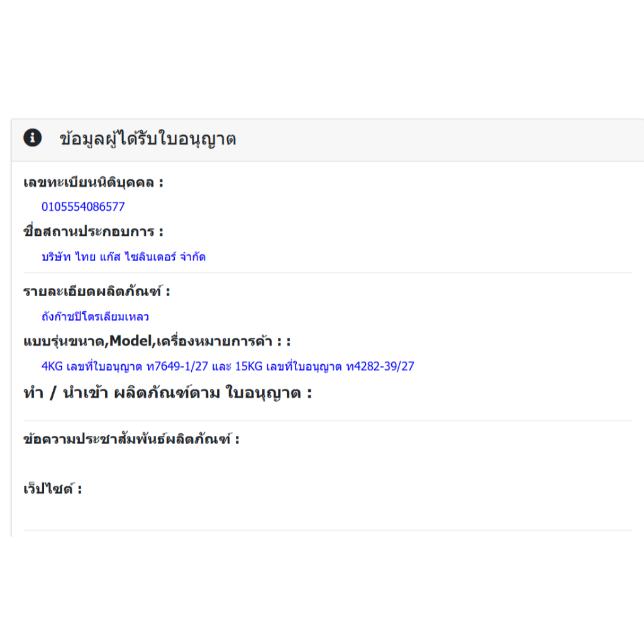Click the label เลขทะเบียนนิติบุคคล
Viewport: 644px width, 644px height.
click(93, 183)
